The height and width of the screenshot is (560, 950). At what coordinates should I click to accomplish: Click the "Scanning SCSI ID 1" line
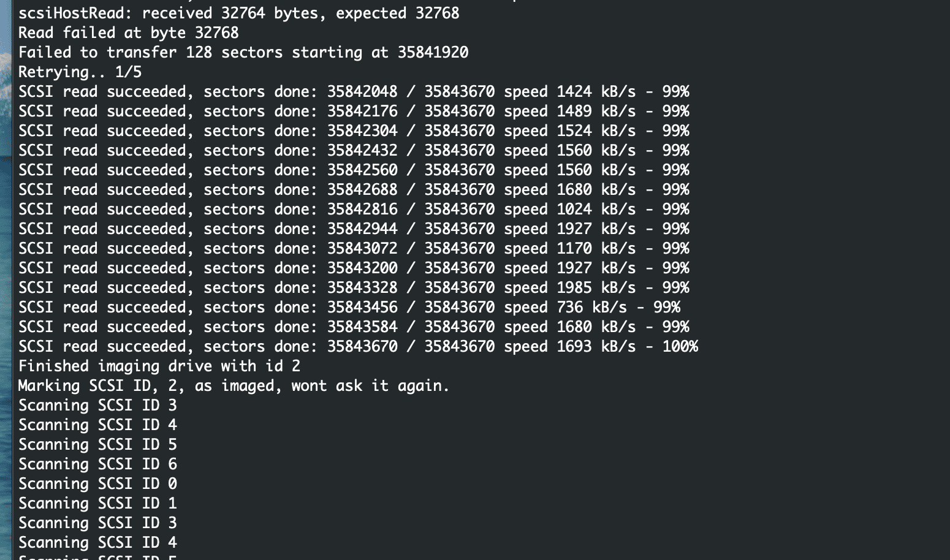[x=97, y=504]
